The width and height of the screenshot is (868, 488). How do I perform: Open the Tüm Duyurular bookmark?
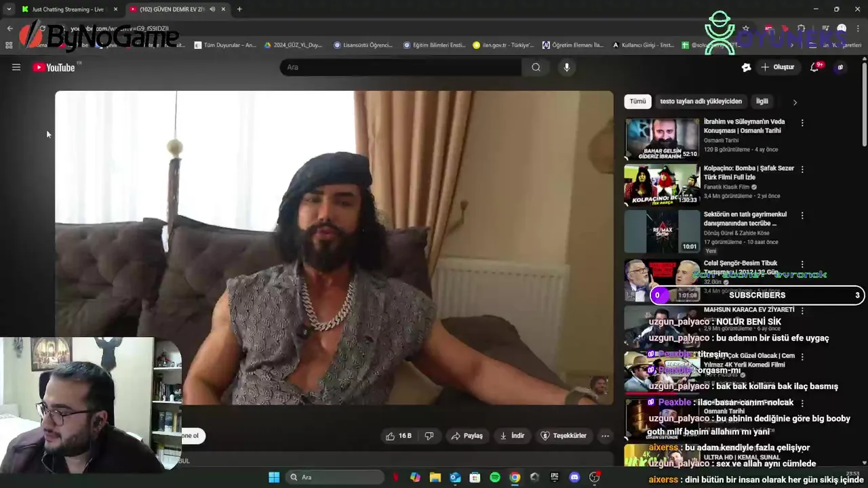[225, 45]
